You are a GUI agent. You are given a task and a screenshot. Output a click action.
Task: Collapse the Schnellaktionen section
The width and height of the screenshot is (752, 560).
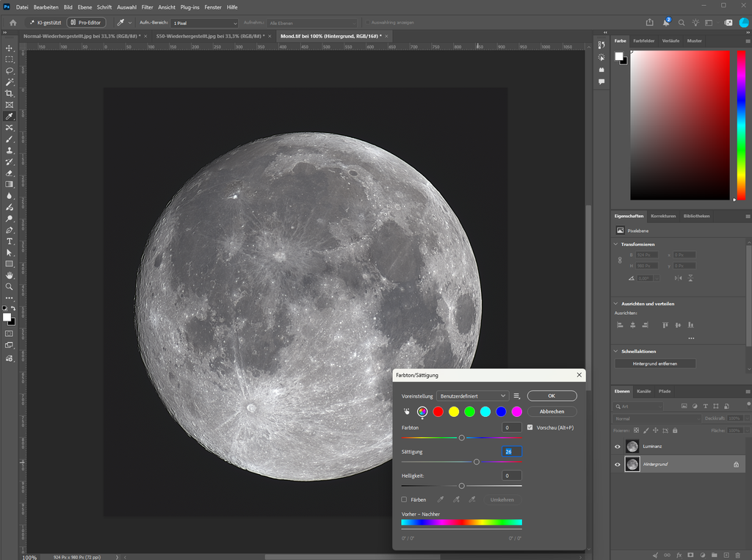coord(616,351)
